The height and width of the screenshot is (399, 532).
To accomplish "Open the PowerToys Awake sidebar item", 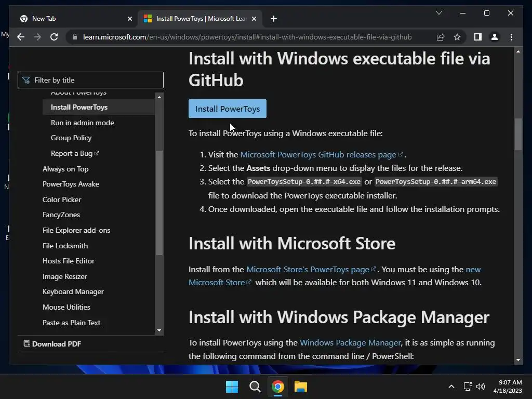I will click(x=71, y=184).
